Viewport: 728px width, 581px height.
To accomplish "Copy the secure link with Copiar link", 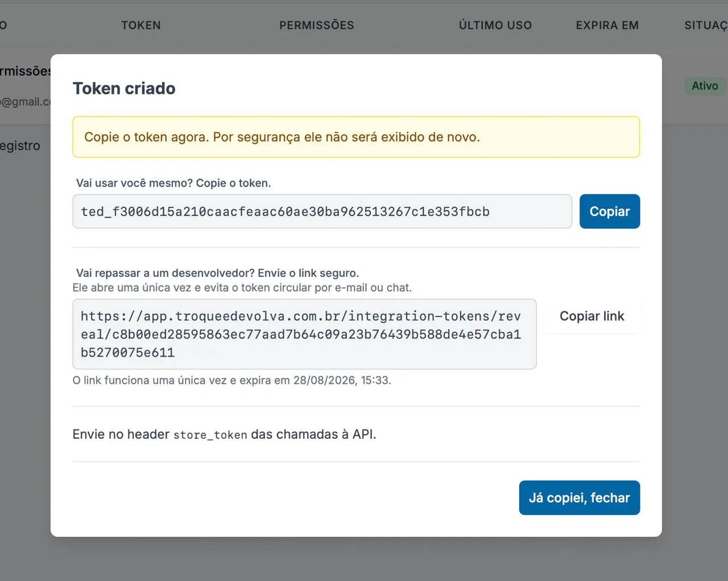I will point(591,316).
